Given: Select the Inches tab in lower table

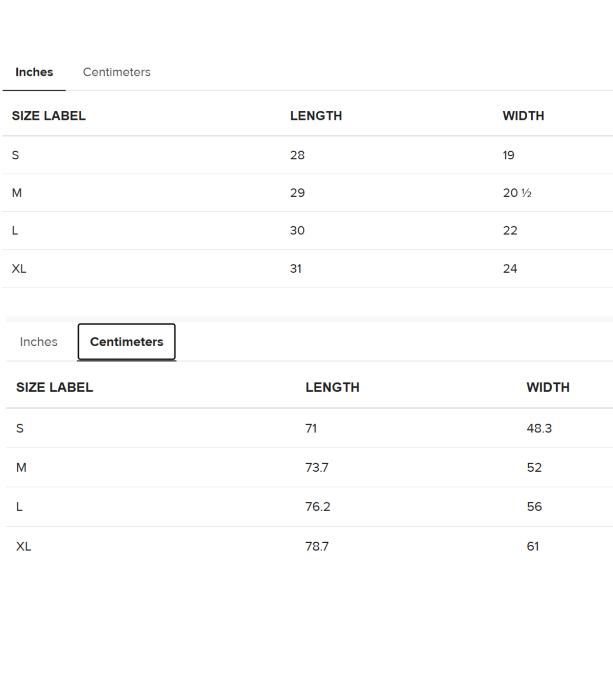Looking at the screenshot, I should point(39,342).
